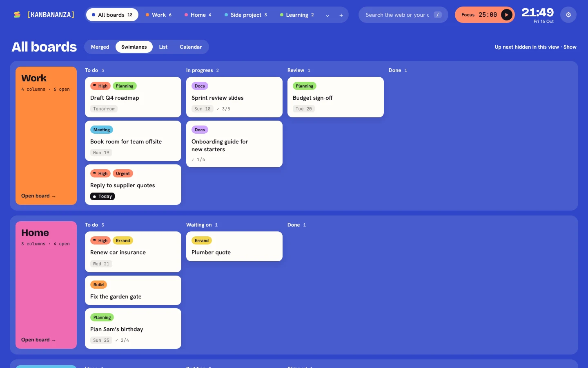Screen dimensions: 588x368
Task: Open the Plumber quote card
Action: coord(234,247)
